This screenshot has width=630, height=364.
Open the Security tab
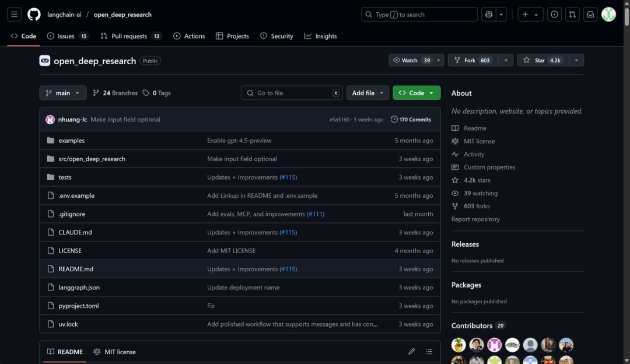pyautogui.click(x=276, y=36)
